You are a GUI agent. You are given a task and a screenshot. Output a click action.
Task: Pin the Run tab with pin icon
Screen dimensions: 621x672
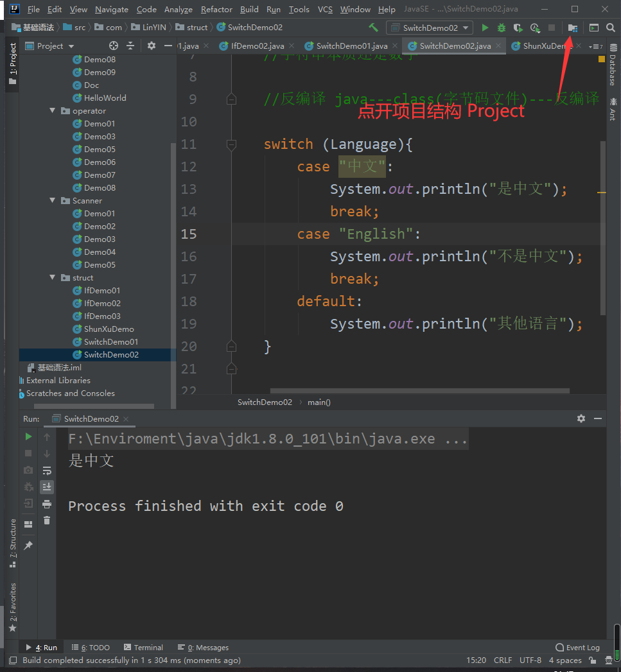pos(28,545)
